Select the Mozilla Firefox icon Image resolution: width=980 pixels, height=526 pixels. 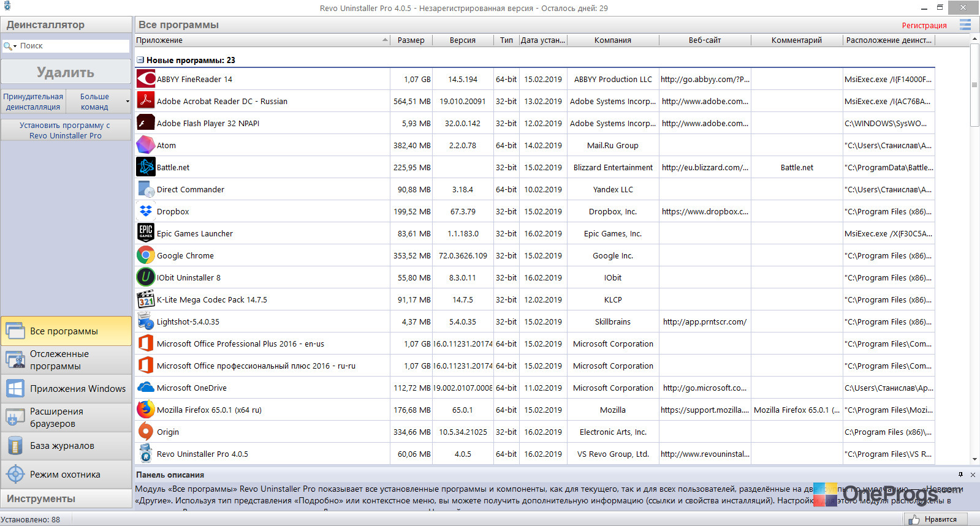coord(146,410)
